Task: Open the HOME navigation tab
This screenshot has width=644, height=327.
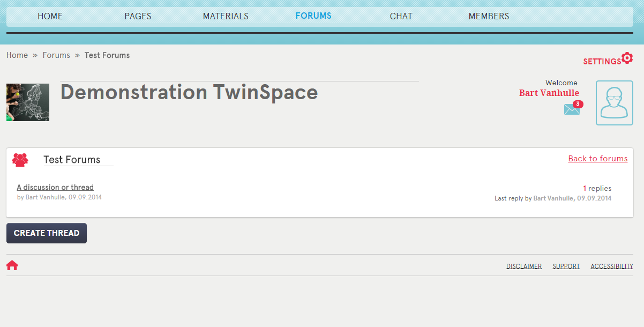Action: tap(50, 17)
